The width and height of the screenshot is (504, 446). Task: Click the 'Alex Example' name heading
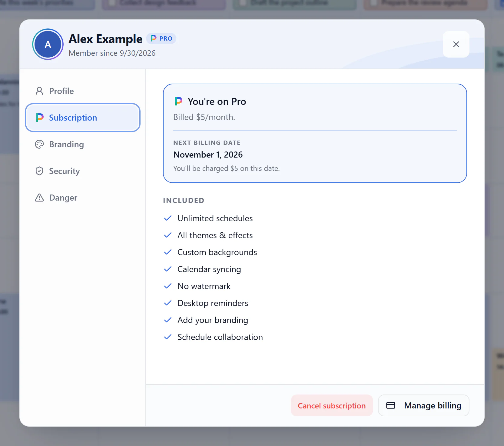coord(105,39)
